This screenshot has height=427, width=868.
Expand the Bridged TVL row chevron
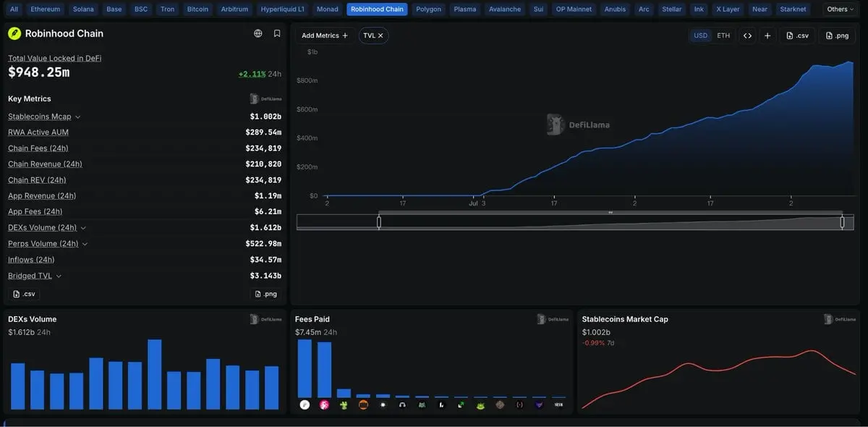point(59,276)
